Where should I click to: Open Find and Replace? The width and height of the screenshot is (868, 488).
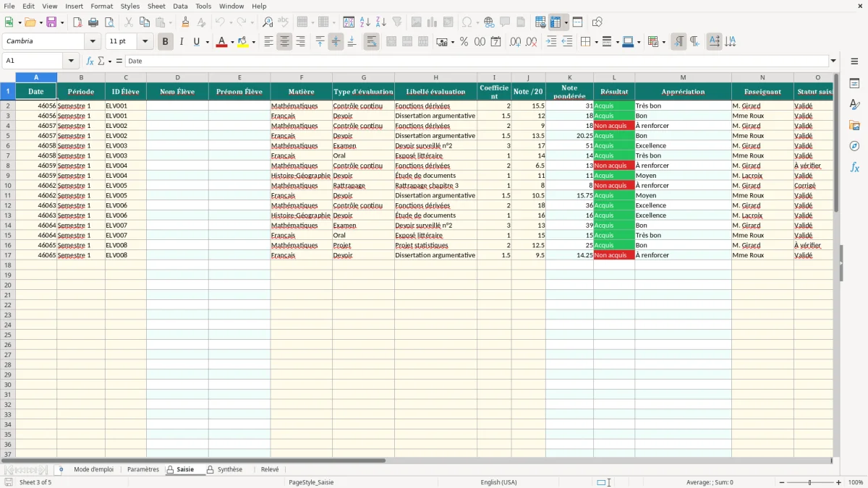click(x=268, y=22)
